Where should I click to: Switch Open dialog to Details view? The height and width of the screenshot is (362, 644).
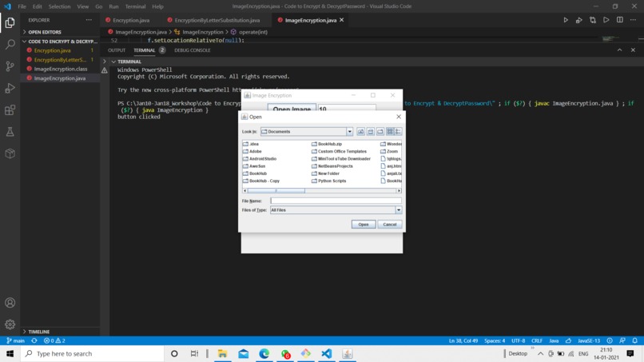click(x=398, y=132)
